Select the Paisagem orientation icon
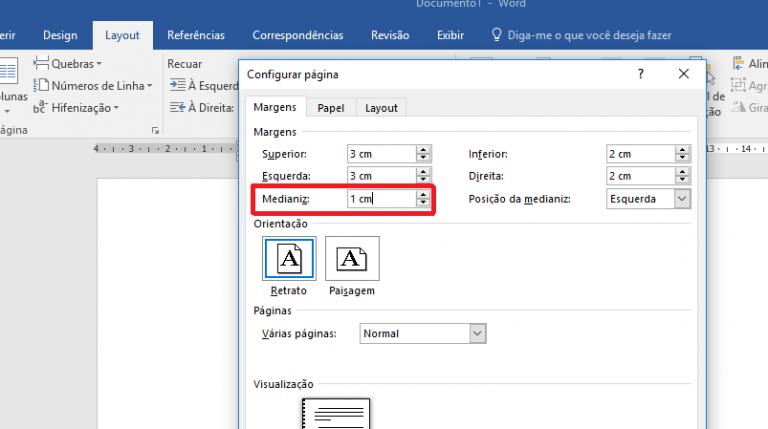 pos(352,261)
